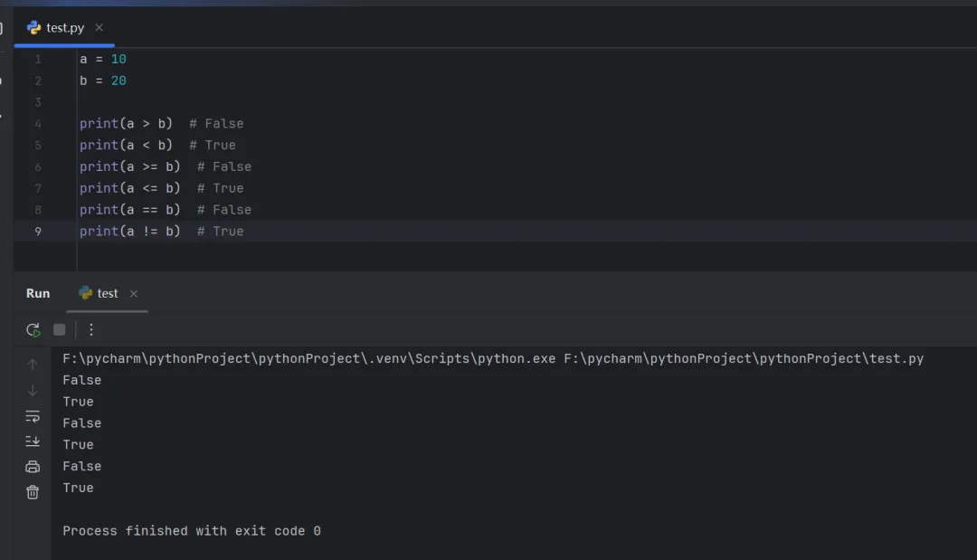Click line number 9 in the gutter
The height and width of the screenshot is (560, 977).
38,232
